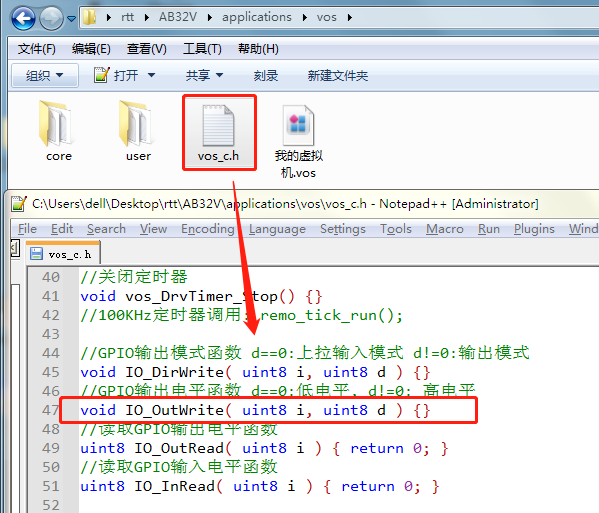This screenshot has width=599, height=513.
Task: Expand the arrow after rtt breadcrumb
Action: point(147,18)
